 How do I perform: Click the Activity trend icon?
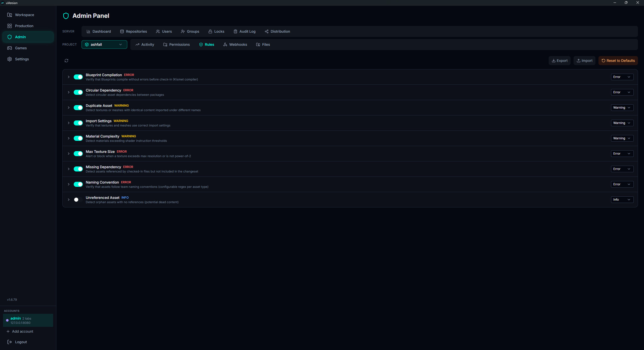tap(137, 45)
